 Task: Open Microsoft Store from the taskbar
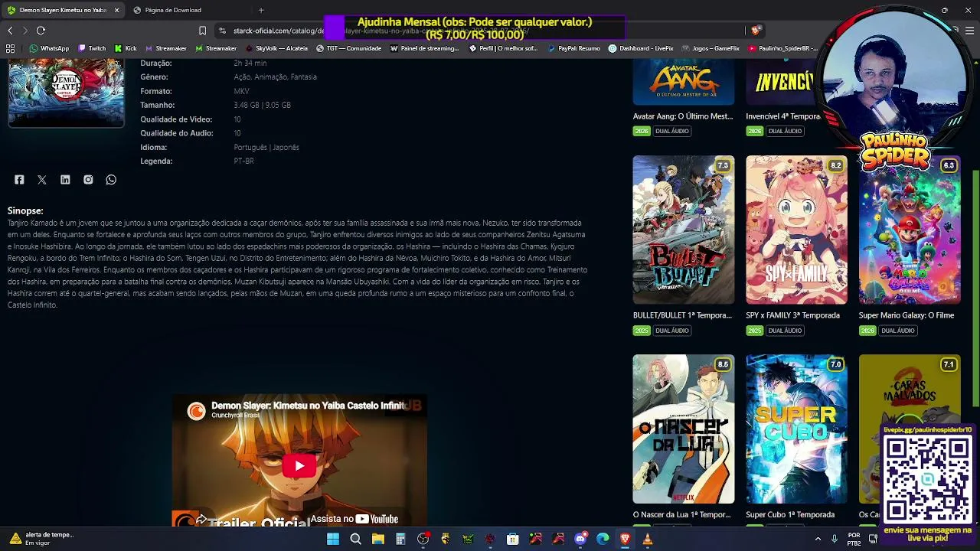pos(513,539)
